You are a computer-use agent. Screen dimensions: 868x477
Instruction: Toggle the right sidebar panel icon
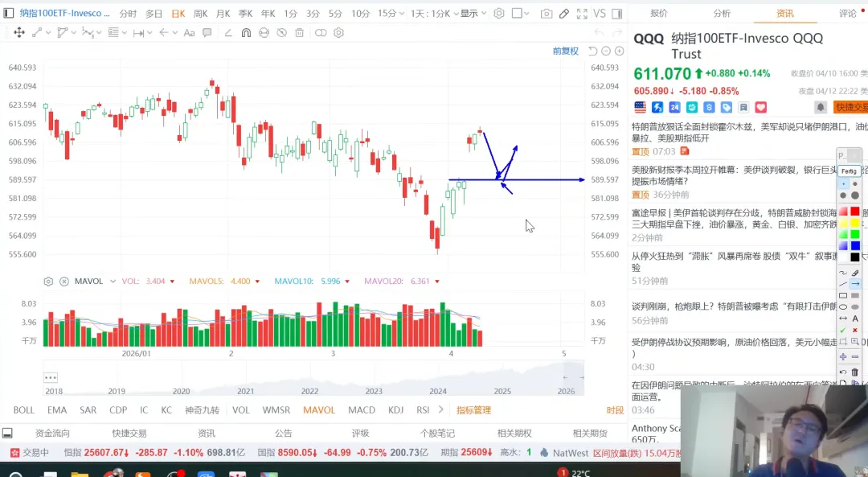point(617,14)
